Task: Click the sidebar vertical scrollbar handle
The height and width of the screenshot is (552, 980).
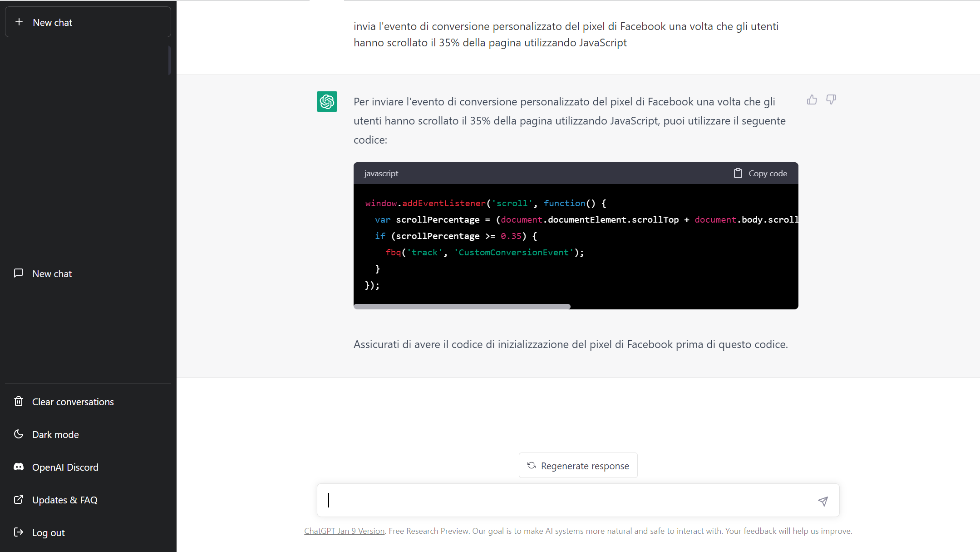Action: (x=170, y=60)
